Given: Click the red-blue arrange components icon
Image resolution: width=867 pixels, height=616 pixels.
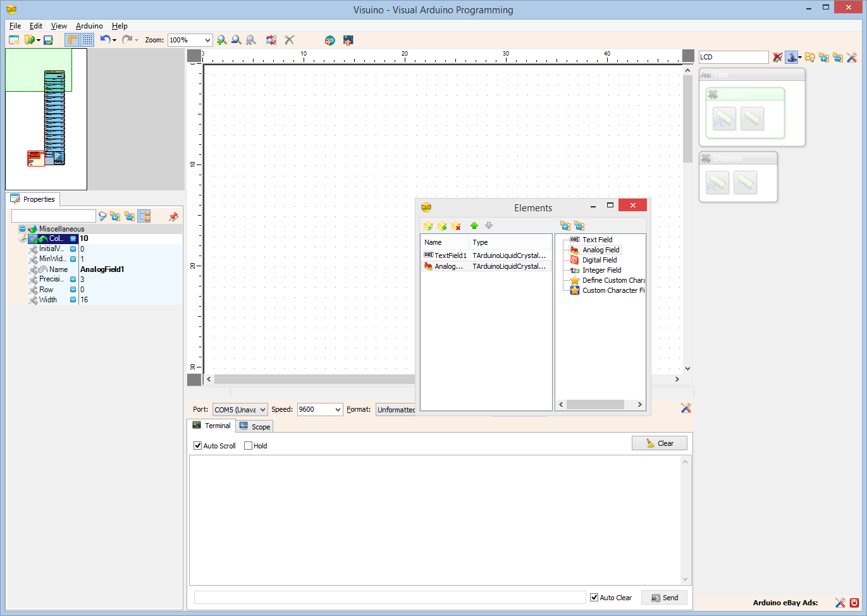Looking at the screenshot, I should pos(271,40).
